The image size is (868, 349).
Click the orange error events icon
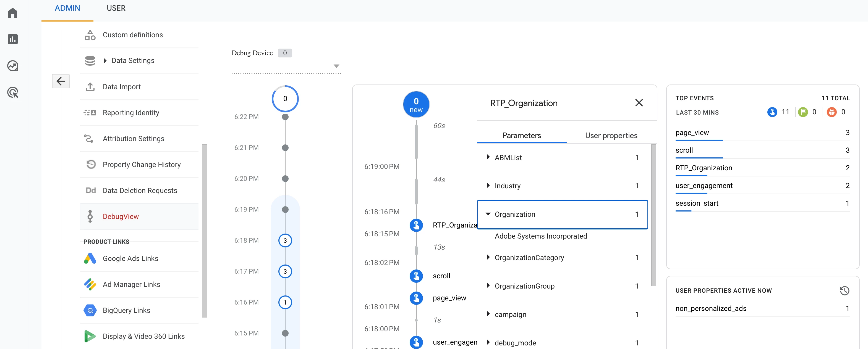pyautogui.click(x=831, y=112)
